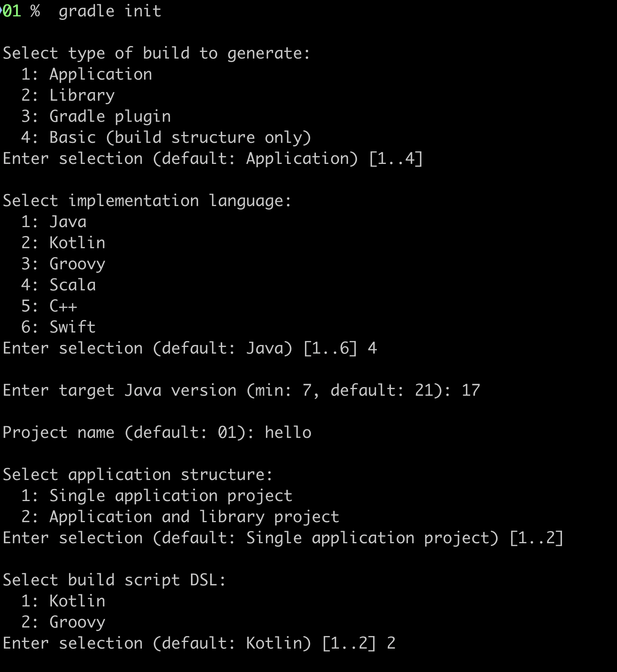This screenshot has width=617, height=672.
Task: Click the 'Select implementation language:' heading
Action: [x=147, y=201]
